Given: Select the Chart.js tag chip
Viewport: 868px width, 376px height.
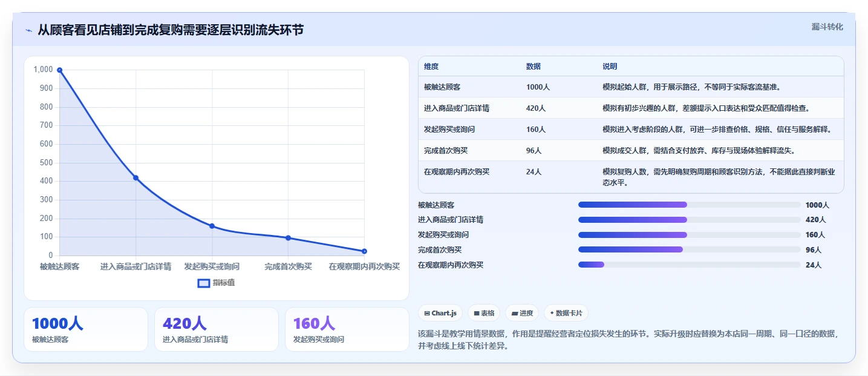Looking at the screenshot, I should 440,313.
